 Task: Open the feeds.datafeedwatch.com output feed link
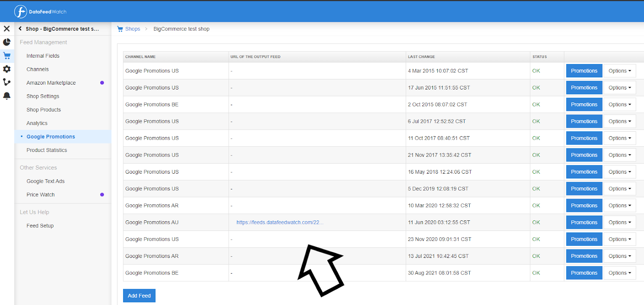[x=280, y=222]
